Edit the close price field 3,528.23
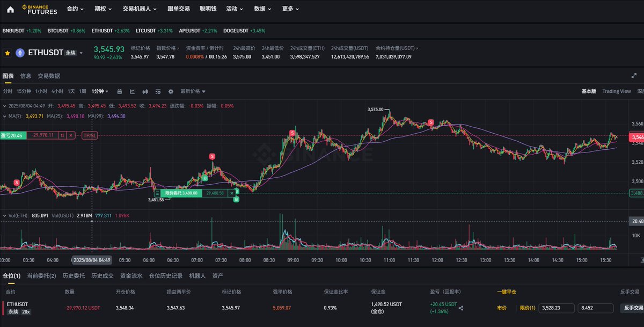644x327 pixels. [x=557, y=308]
